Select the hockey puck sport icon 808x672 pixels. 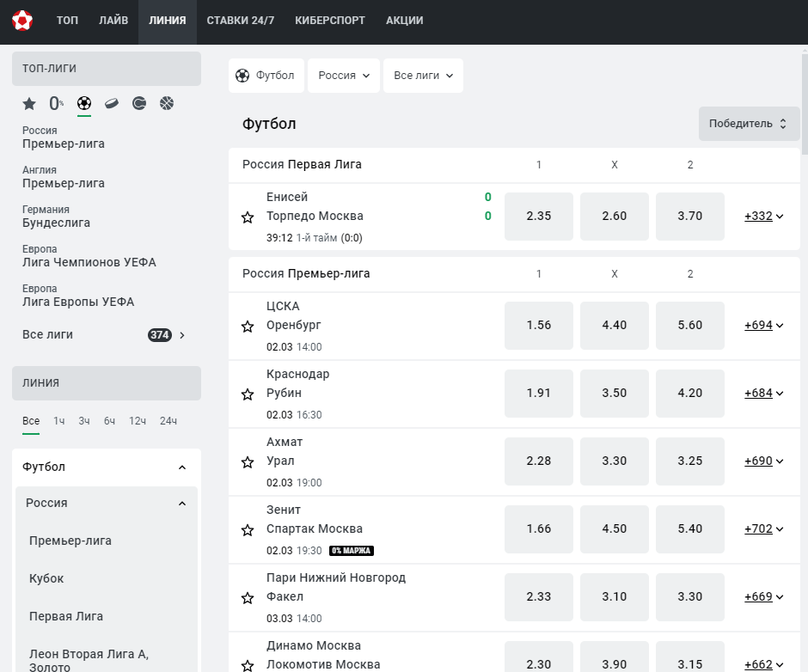pyautogui.click(x=111, y=104)
